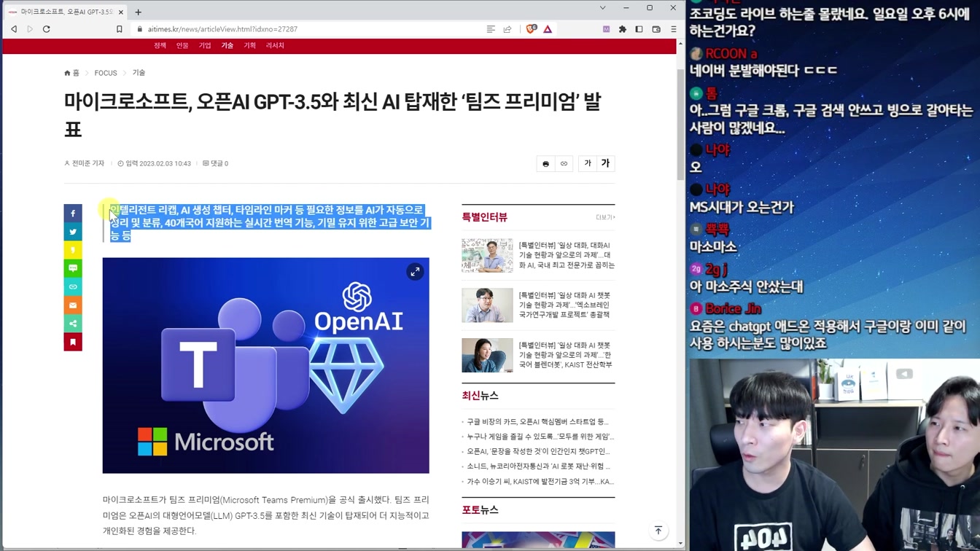Open news item 오픈AI, '문장을 작성한 것'이

click(538, 452)
